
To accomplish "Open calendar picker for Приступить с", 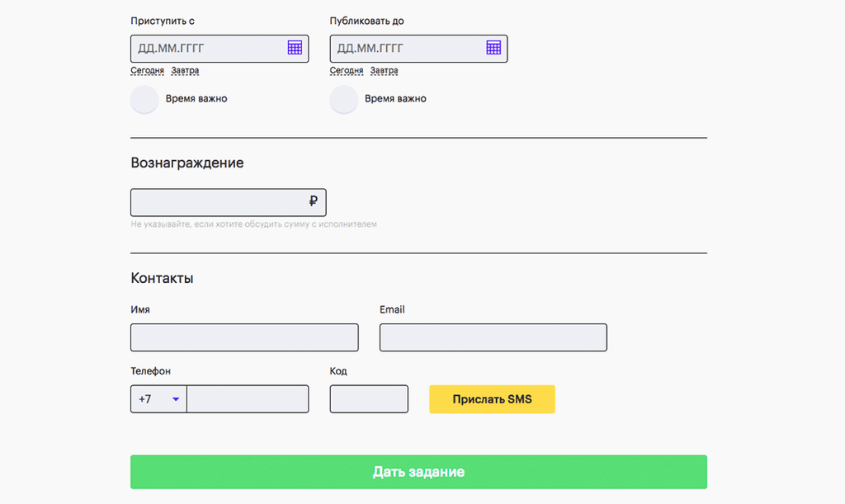I will coord(295,47).
